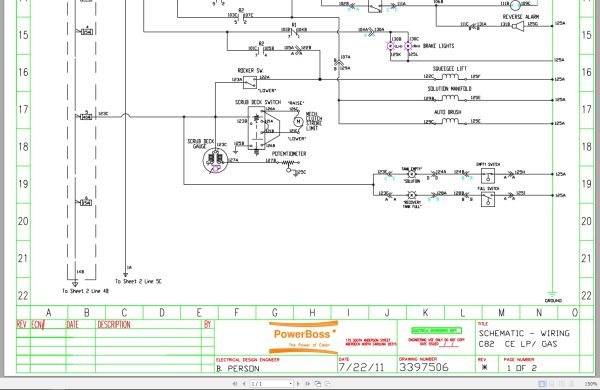The width and height of the screenshot is (600, 390).
Task: Go to the first page
Action: tap(235, 383)
